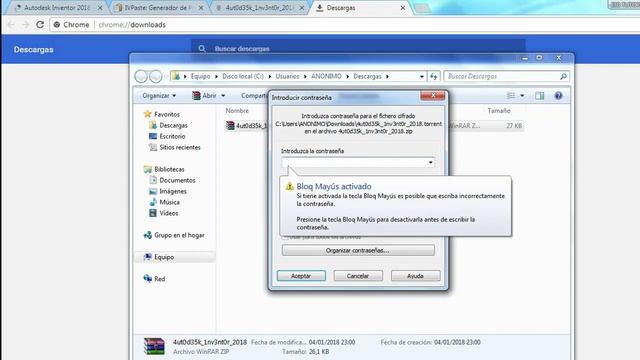Click Explorer forward navigation button

point(156,76)
